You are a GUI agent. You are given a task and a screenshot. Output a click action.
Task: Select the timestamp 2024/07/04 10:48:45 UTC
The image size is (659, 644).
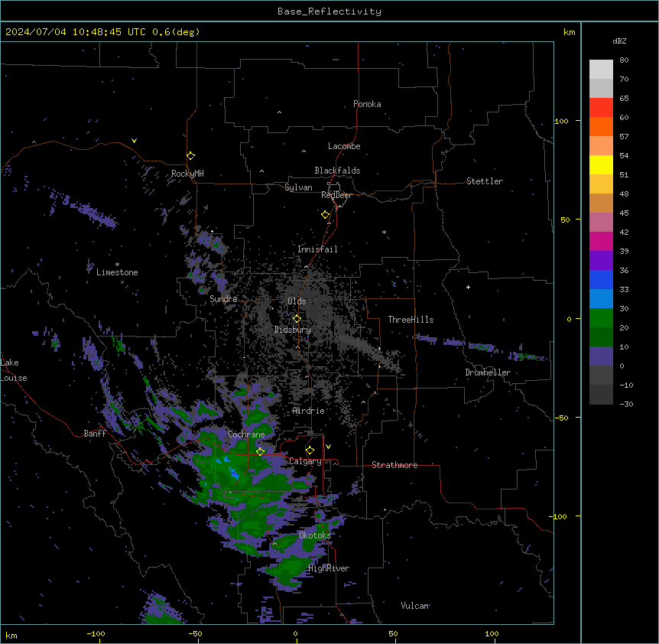76,32
